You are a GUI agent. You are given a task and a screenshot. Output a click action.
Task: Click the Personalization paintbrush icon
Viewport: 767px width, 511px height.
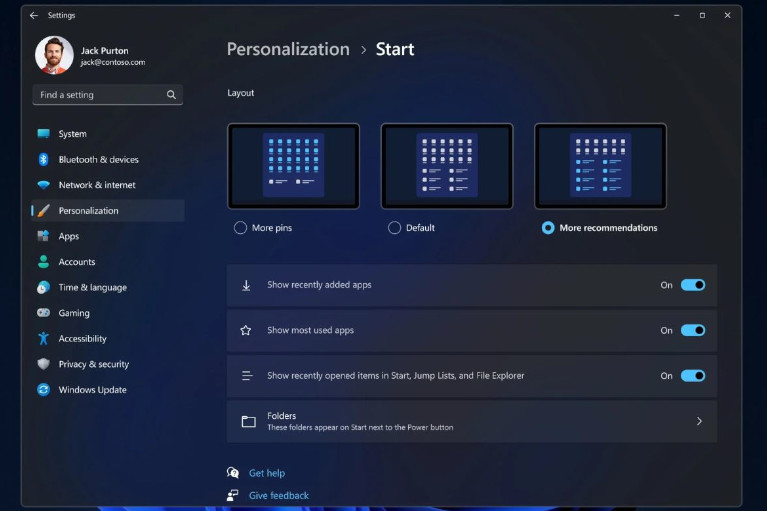pos(44,211)
